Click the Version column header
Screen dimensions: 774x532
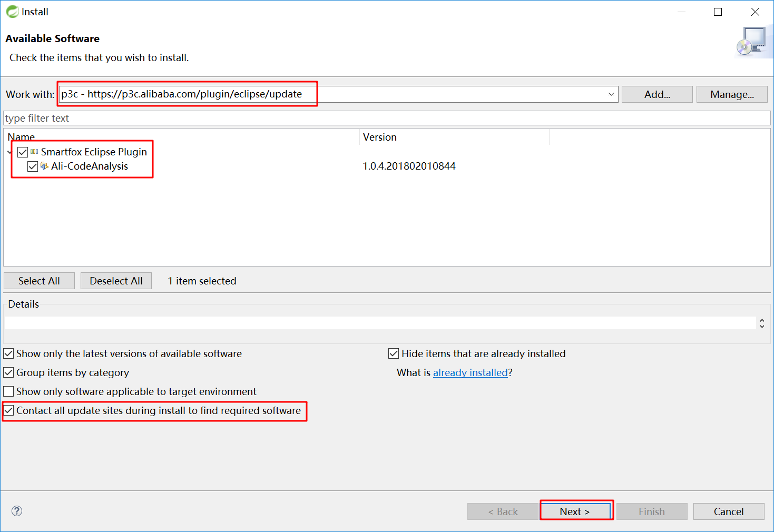pyautogui.click(x=455, y=137)
